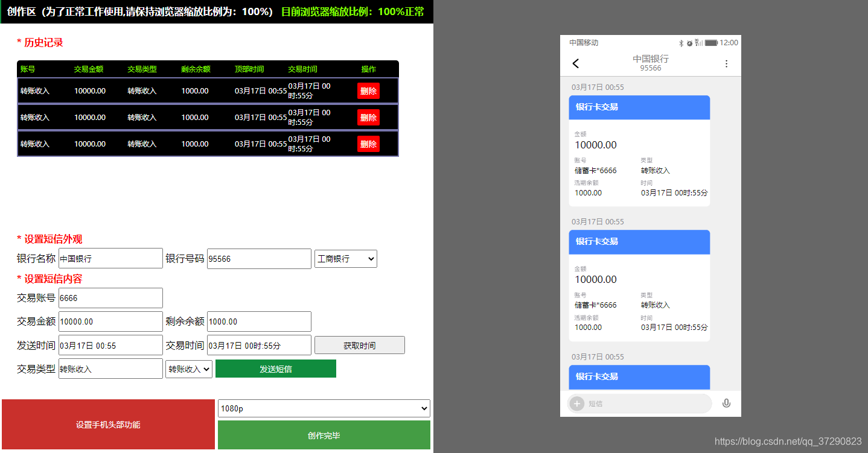
Task: Delete the first history record row
Action: [x=368, y=91]
